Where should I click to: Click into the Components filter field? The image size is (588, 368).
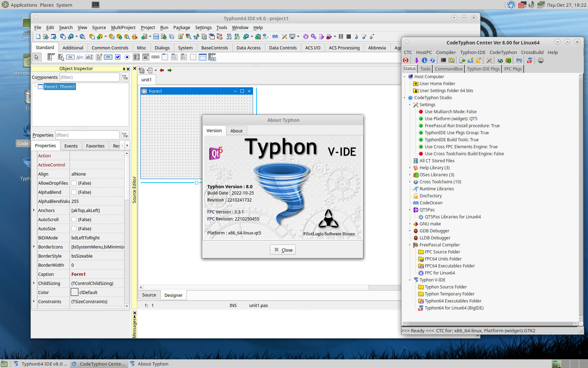[89, 77]
